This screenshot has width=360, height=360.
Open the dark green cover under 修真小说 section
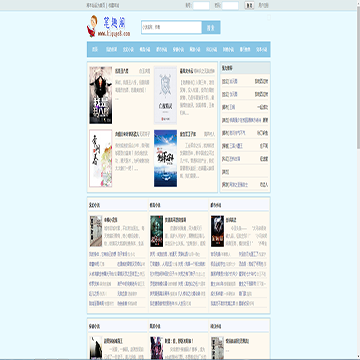(157, 231)
